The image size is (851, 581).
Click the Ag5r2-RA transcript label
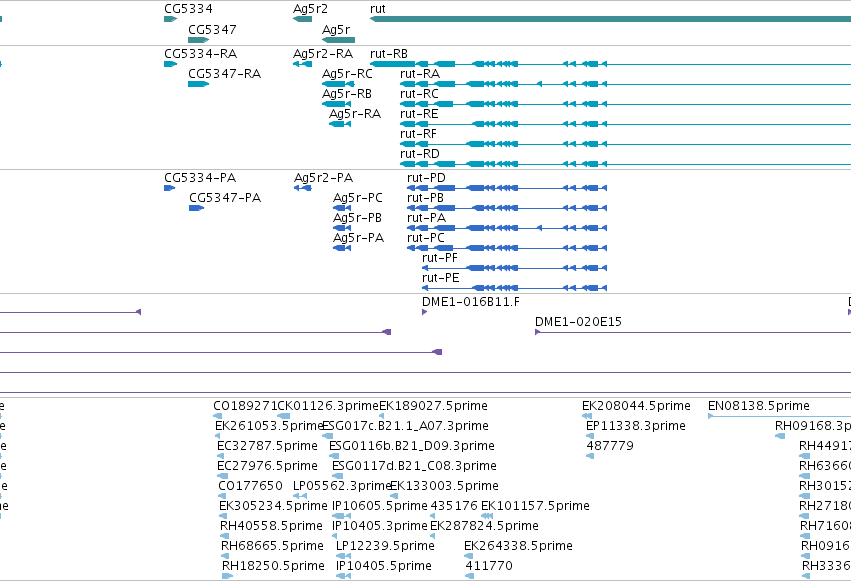click(x=323, y=54)
